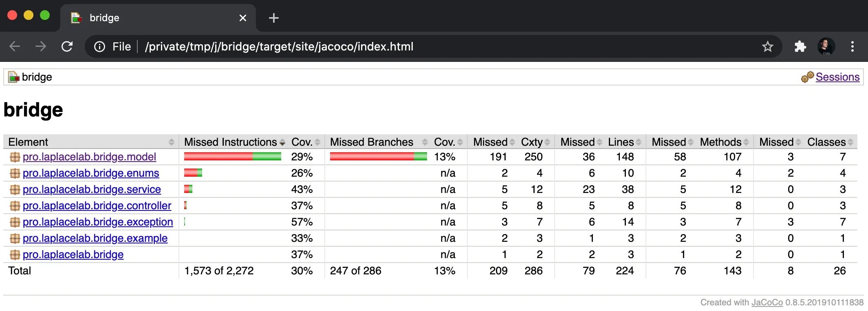The height and width of the screenshot is (311, 868).
Task: Open the pro.laplacelab.bridge.service package link
Action: pyautogui.click(x=92, y=190)
